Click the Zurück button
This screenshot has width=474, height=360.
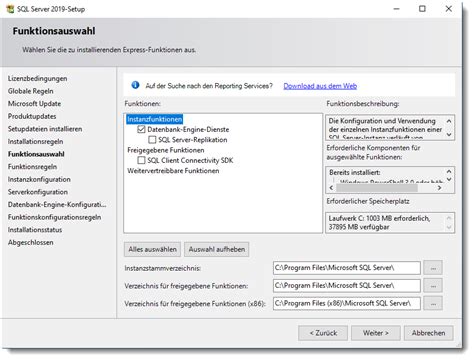(323, 333)
